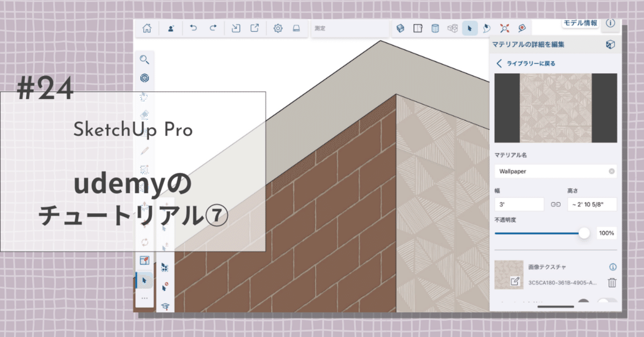Click the texture filename 3C5CA180-361B-4905-A...
The height and width of the screenshot is (337, 644).
pos(562,282)
